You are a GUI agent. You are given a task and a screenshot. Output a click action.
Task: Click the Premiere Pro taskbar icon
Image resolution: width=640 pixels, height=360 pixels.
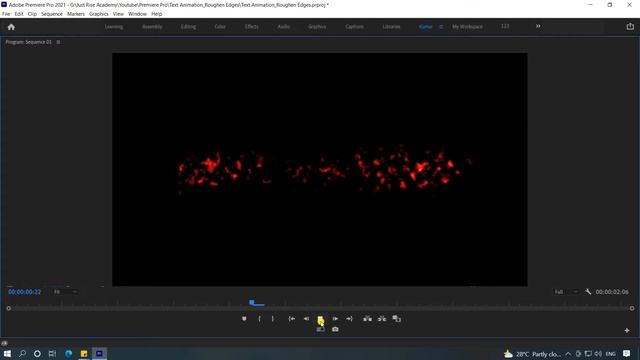tap(99, 353)
